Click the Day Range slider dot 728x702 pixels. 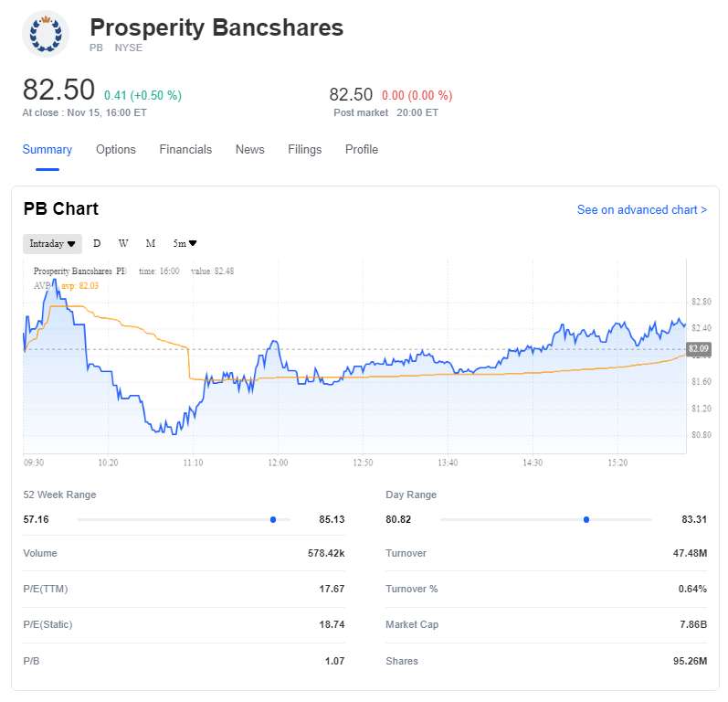tap(586, 519)
